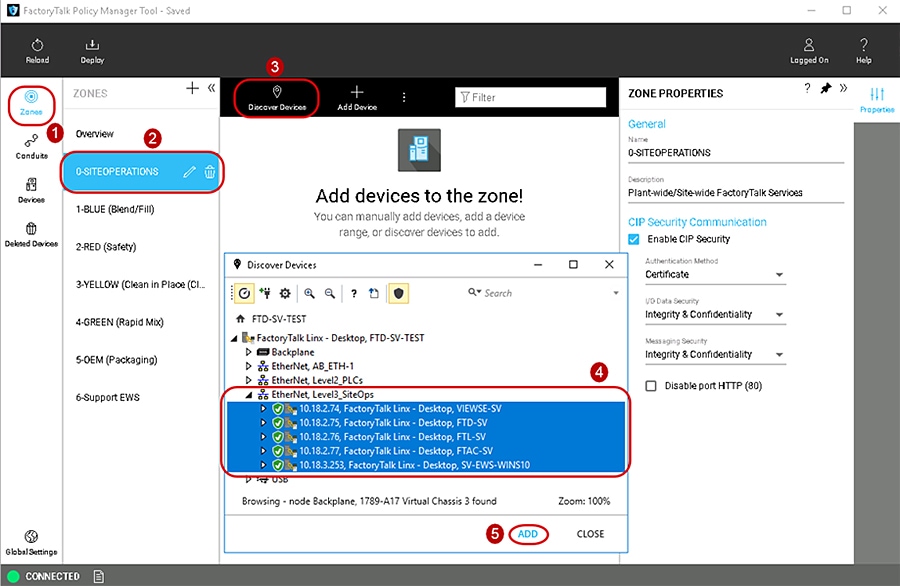The height and width of the screenshot is (586, 900).
Task: Click the CLOSE button in Discover Devices
Action: [x=590, y=534]
